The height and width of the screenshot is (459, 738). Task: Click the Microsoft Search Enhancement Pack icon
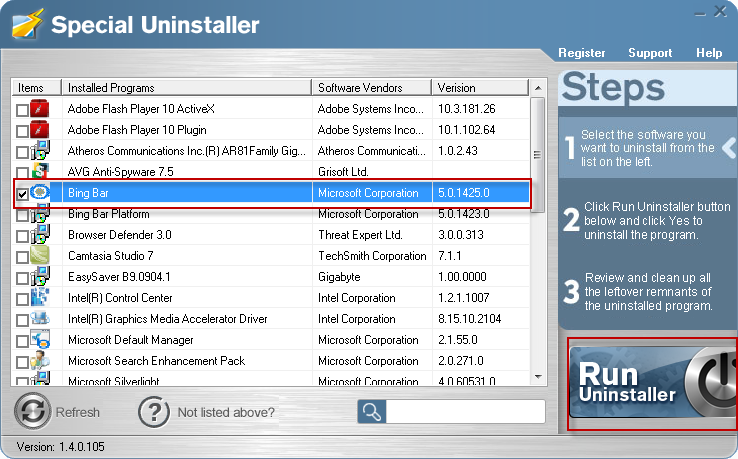pyautogui.click(x=40, y=361)
